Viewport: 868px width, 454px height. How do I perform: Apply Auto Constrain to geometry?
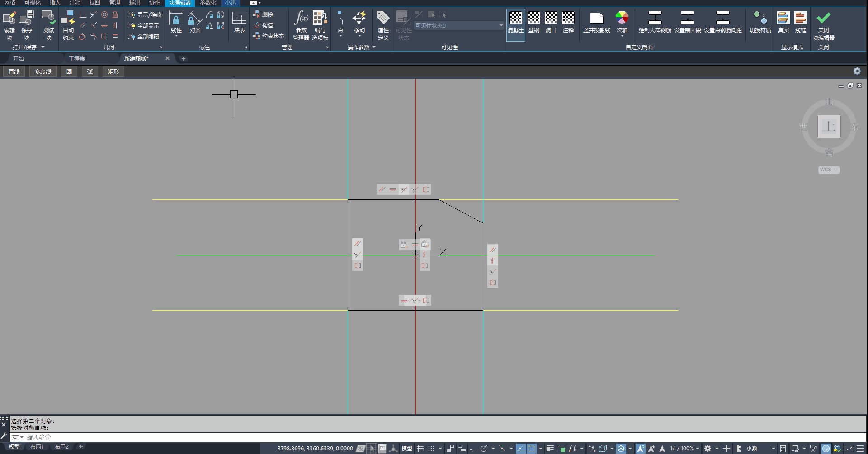pyautogui.click(x=68, y=25)
